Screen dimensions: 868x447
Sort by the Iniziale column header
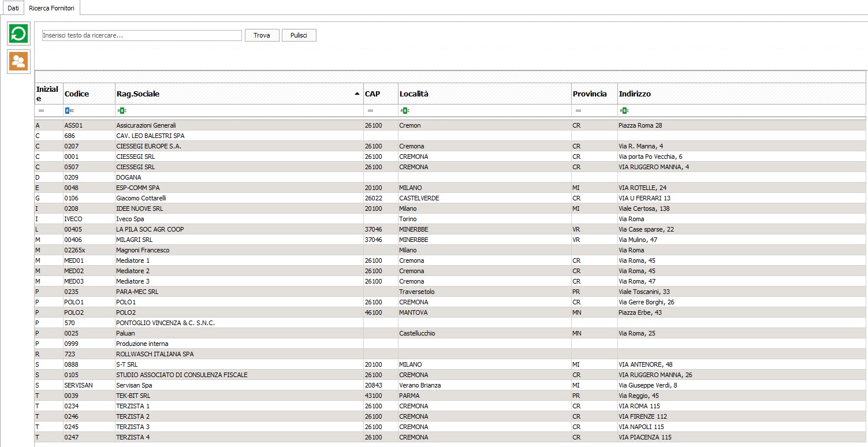[49, 94]
